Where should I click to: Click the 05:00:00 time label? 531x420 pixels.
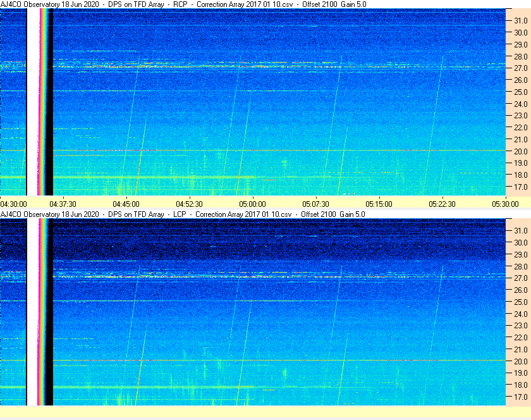(252, 204)
